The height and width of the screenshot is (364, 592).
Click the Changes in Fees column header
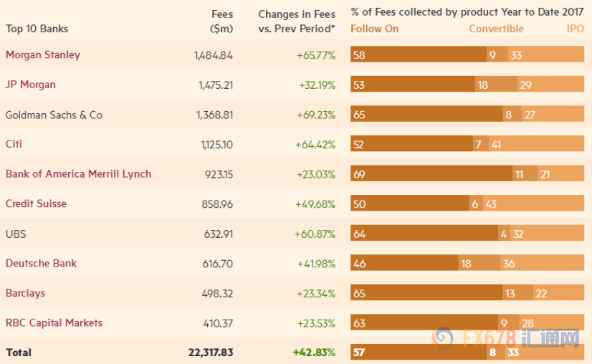click(x=297, y=21)
